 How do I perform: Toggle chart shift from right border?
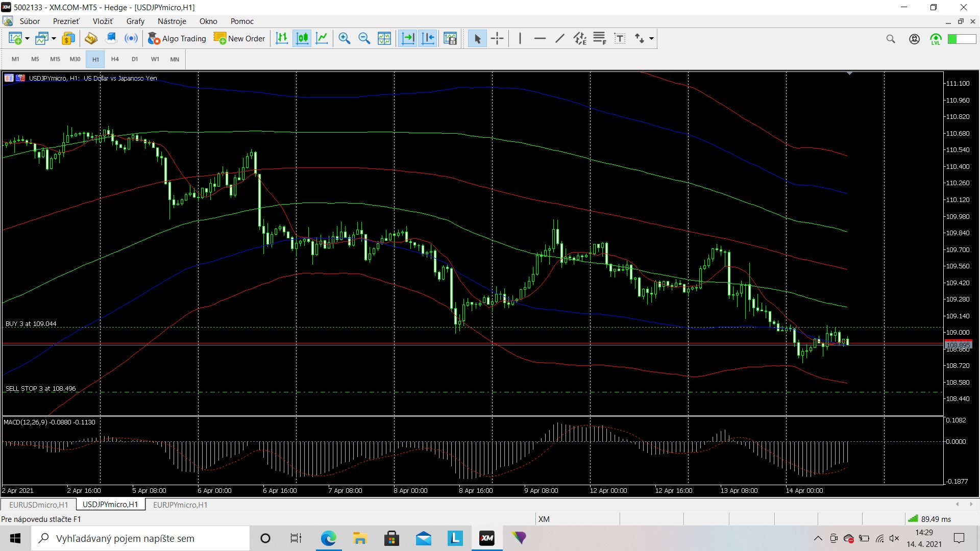(x=428, y=38)
